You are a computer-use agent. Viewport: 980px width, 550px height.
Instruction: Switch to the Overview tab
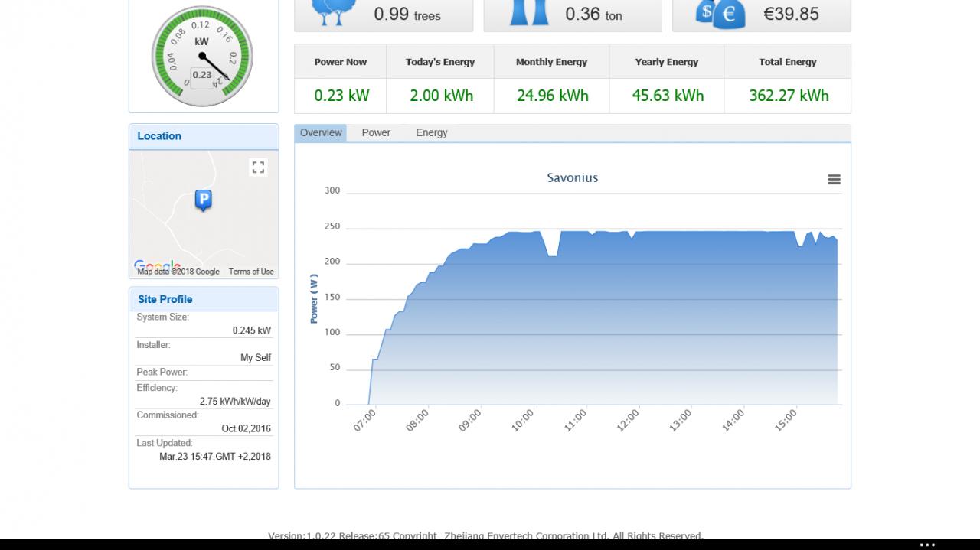click(321, 132)
